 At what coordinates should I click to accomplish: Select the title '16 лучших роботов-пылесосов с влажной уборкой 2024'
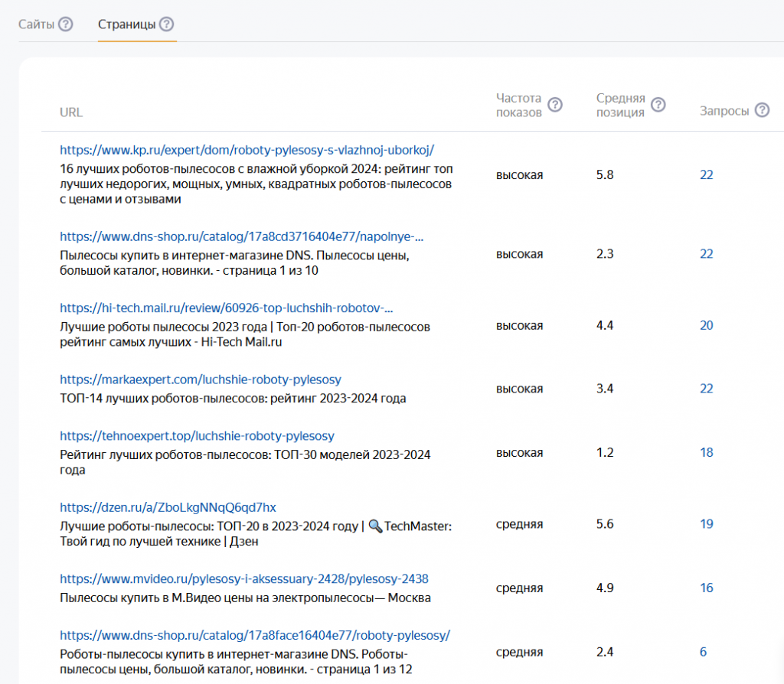[x=256, y=184]
